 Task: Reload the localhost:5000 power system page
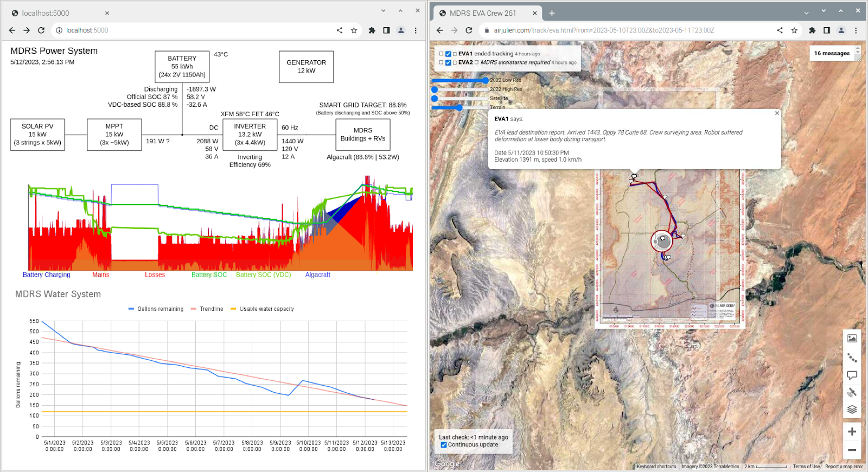[x=41, y=30]
